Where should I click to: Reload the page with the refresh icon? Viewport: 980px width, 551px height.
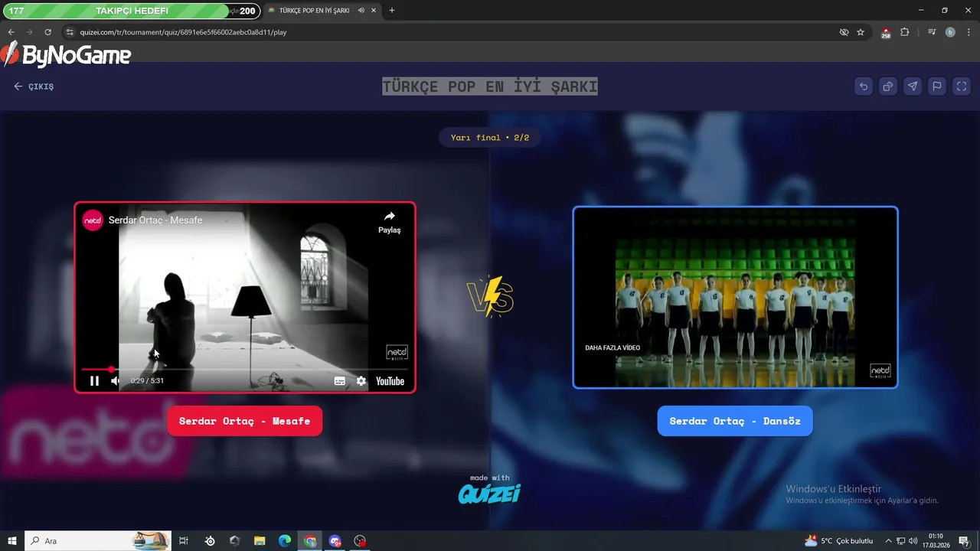tap(47, 32)
